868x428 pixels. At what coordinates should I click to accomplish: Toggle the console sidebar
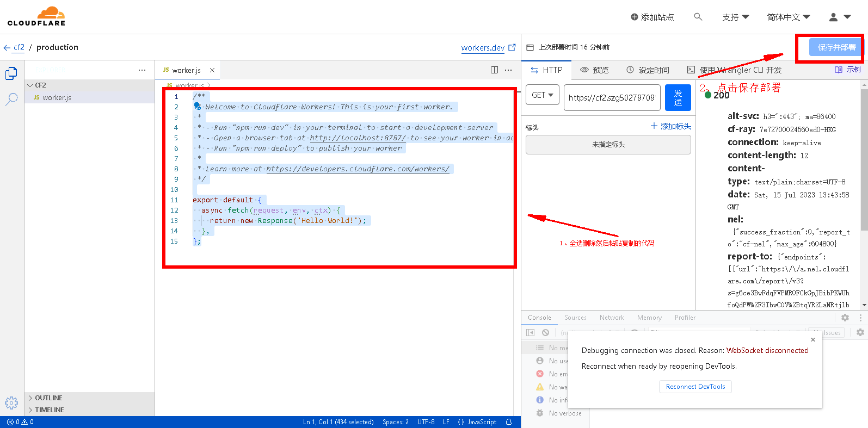tap(531, 332)
